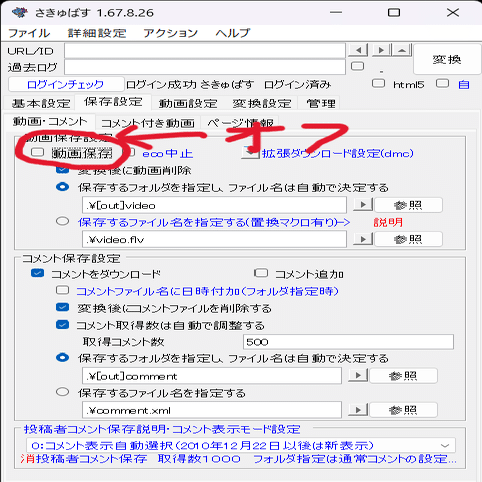
Task: Select the ページ情報 sub-tab
Action: (x=240, y=123)
